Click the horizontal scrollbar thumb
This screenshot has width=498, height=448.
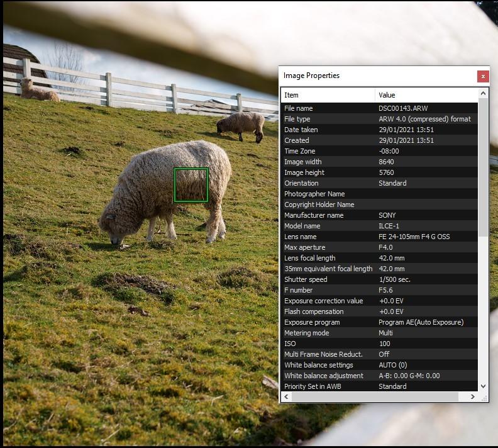[x=375, y=396]
